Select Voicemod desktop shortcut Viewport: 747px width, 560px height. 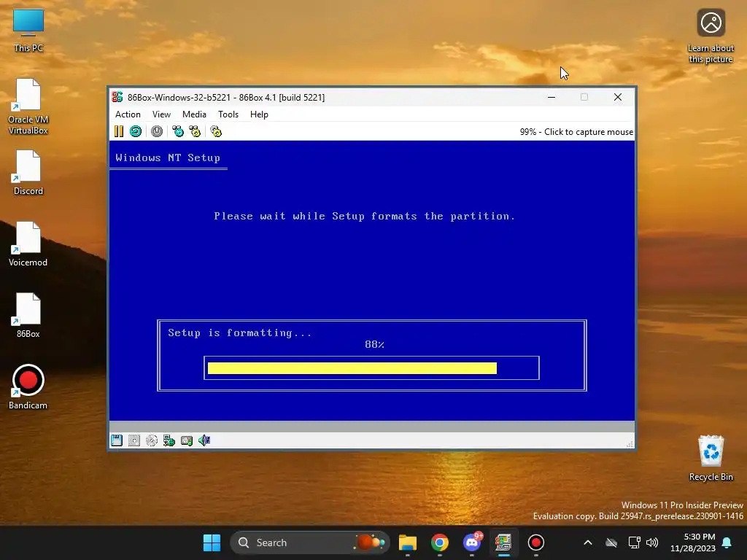point(28,244)
